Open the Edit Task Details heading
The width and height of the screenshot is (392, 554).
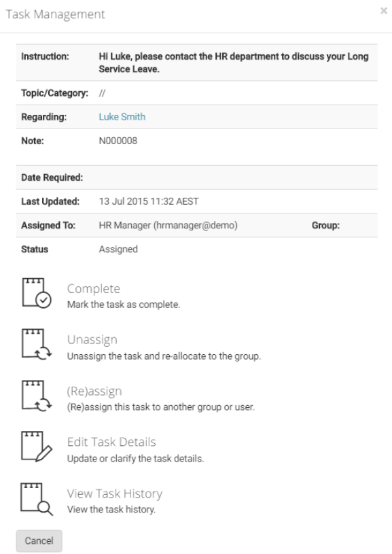[111, 442]
